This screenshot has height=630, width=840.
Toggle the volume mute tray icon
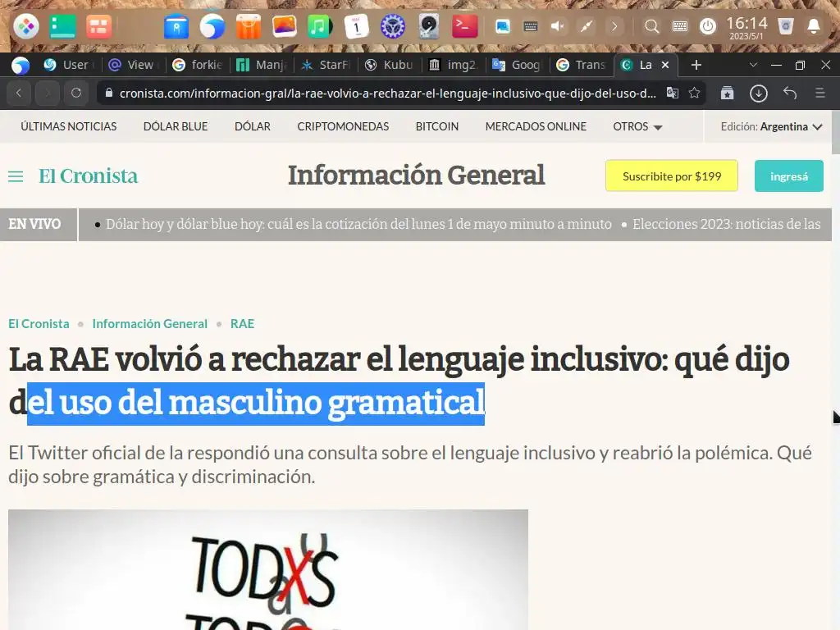pos(558,25)
